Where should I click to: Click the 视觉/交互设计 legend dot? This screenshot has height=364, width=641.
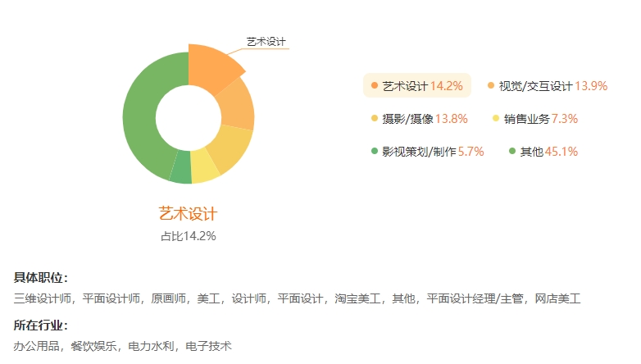(491, 85)
